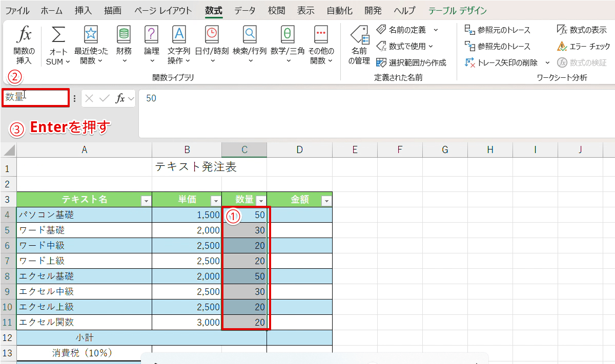615x364 pixels.
Task: Select cell パソコン基礎
Action: point(85,215)
